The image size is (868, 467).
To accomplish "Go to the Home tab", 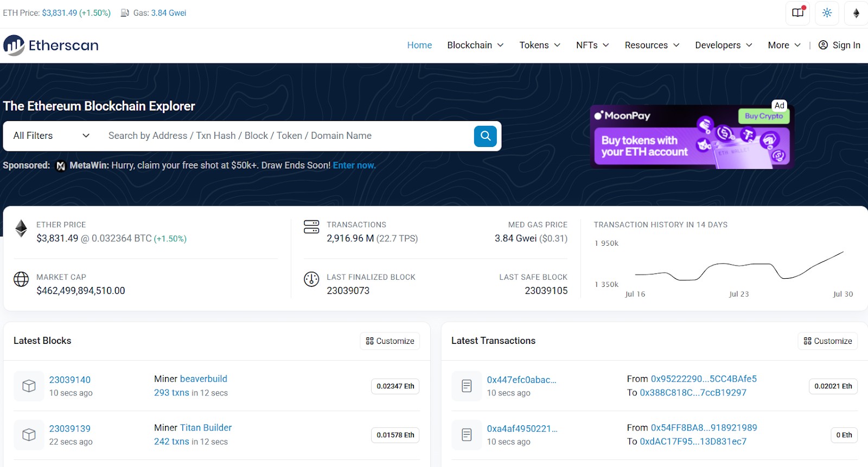I will click(x=419, y=45).
